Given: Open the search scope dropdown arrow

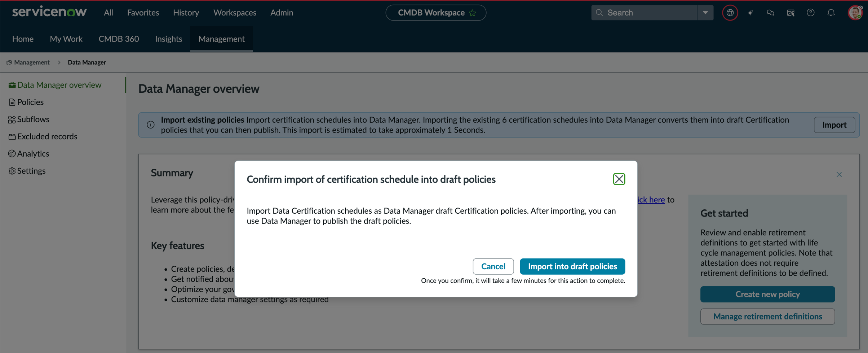Looking at the screenshot, I should 705,13.
